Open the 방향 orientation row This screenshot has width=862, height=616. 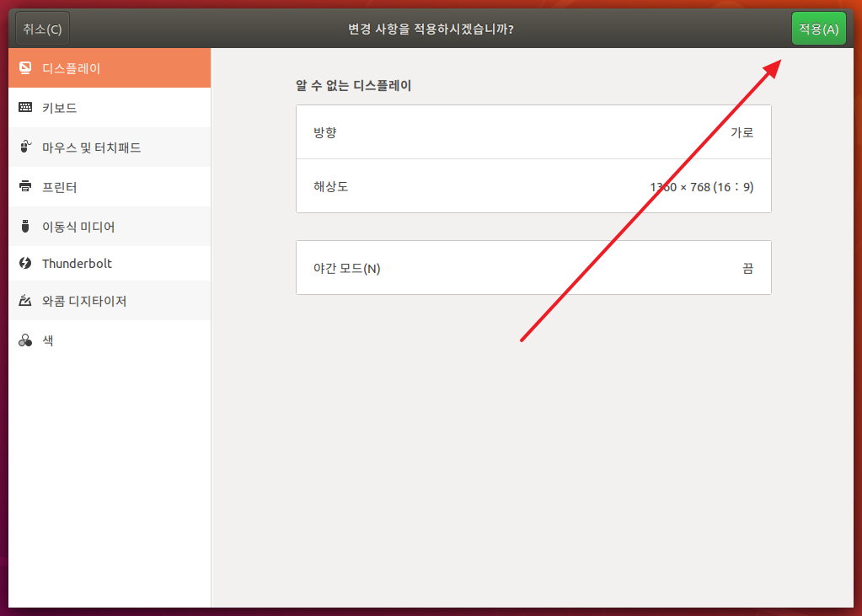click(533, 132)
